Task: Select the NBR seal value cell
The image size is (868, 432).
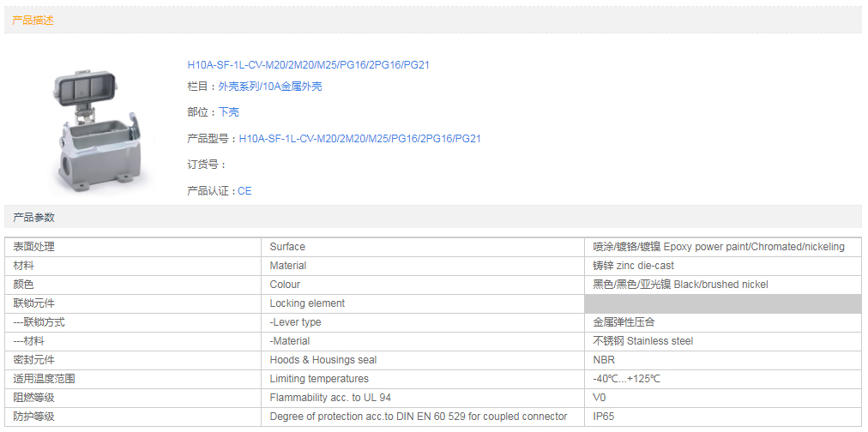Action: (604, 360)
